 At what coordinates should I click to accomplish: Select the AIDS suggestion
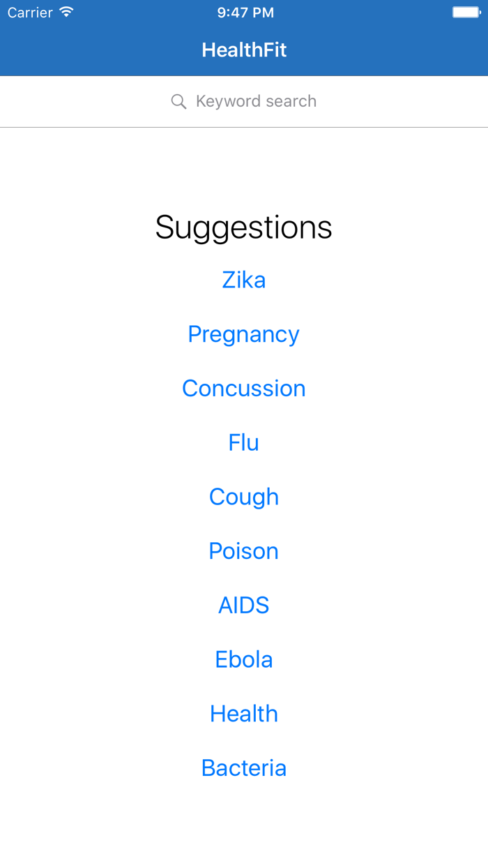coord(244,605)
